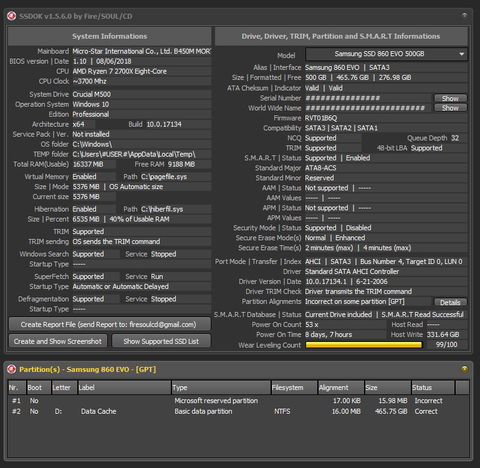Screen dimensions: 480x468
Task: Click the ATA8-ACS standard major value
Action: (x=320, y=168)
